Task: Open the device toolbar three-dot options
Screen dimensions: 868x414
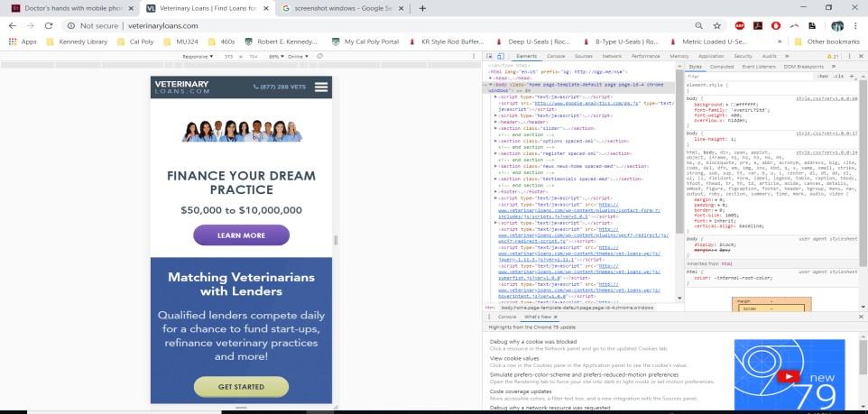Action: [474, 57]
